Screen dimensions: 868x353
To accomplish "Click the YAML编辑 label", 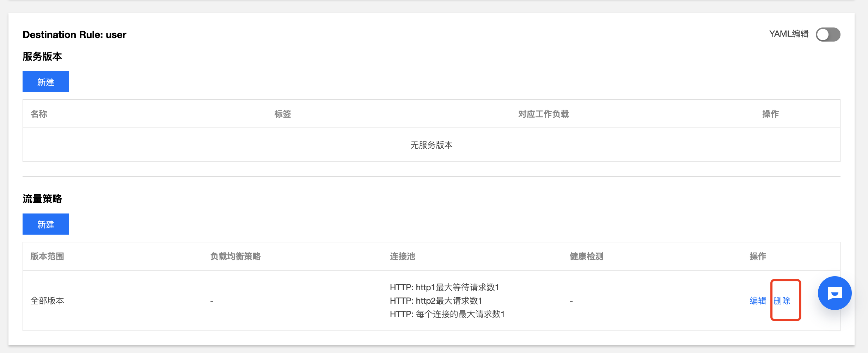I will (x=789, y=34).
